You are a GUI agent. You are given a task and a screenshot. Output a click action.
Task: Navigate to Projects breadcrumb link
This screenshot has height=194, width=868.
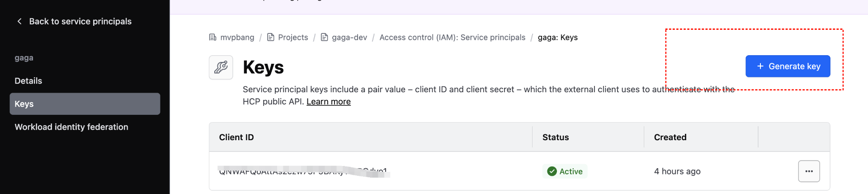click(x=293, y=38)
